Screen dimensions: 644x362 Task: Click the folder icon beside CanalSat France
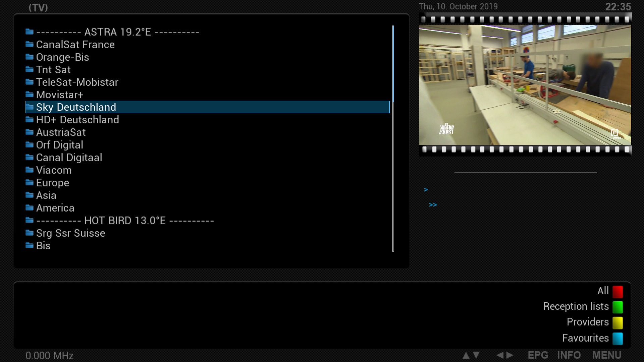(x=30, y=44)
